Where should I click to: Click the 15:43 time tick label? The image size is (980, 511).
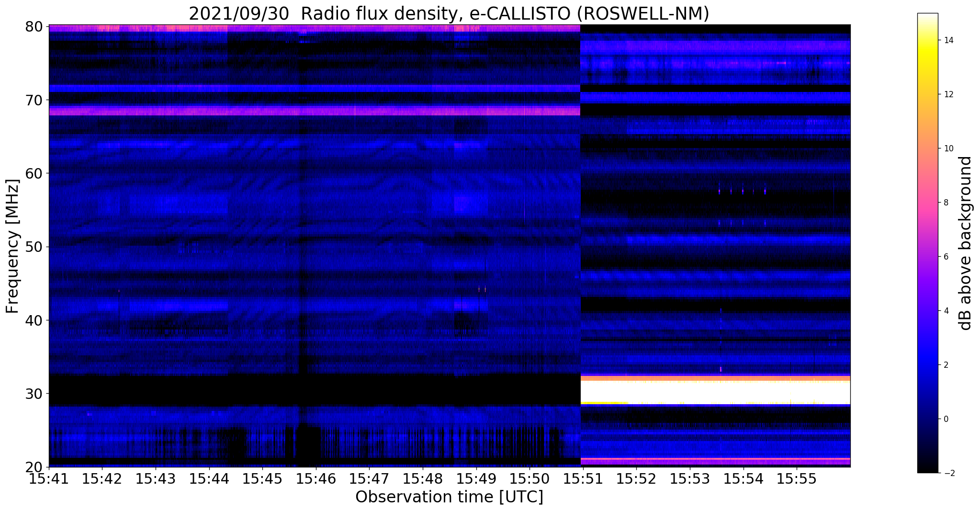click(155, 479)
